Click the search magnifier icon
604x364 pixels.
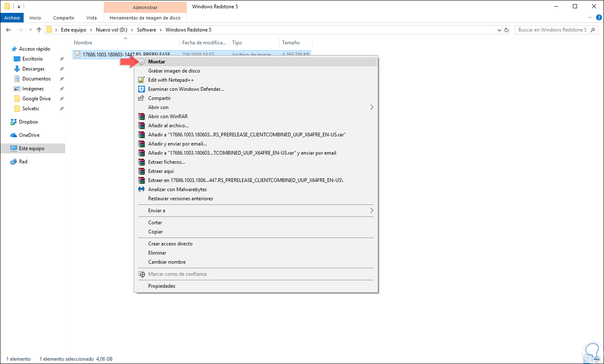(x=593, y=30)
